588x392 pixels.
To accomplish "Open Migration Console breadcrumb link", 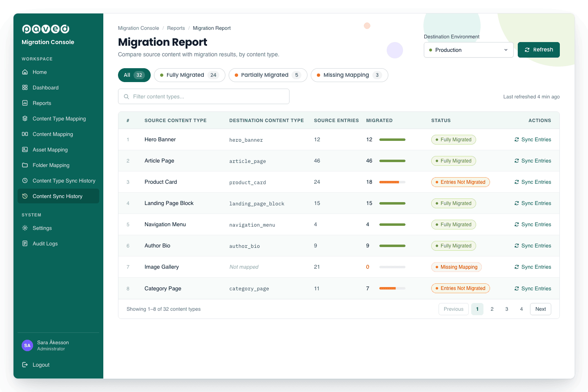I will click(138, 28).
